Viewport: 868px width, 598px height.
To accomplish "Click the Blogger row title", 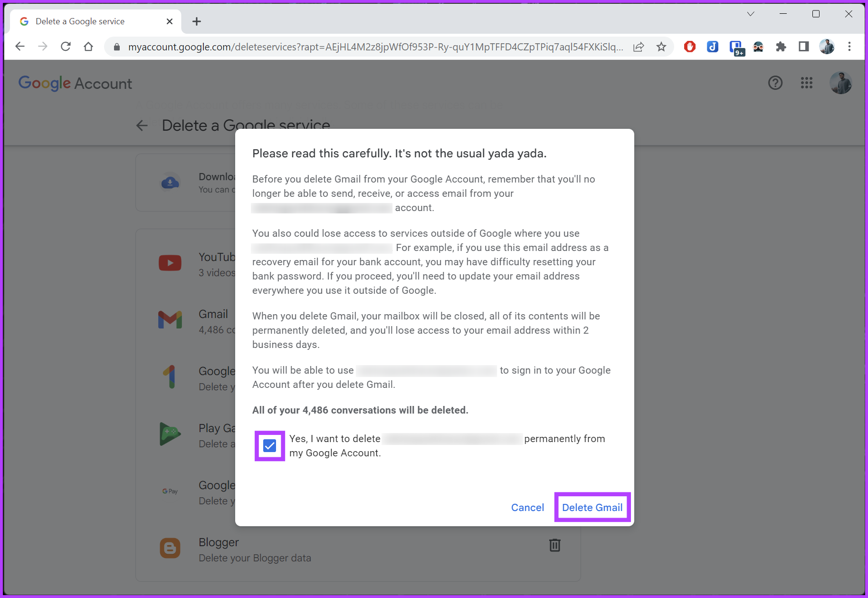I will tap(219, 542).
